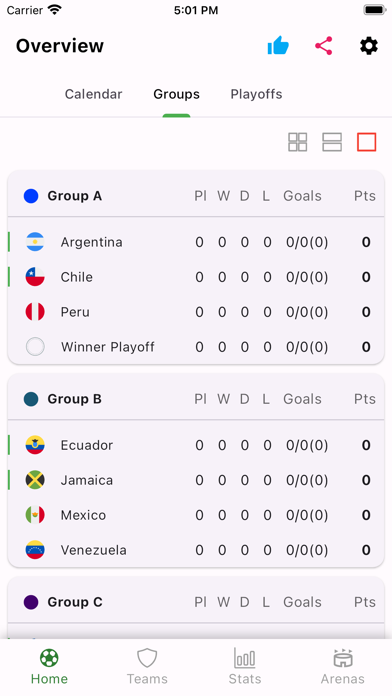The height and width of the screenshot is (696, 392).
Task: Select the Winner Playoff row
Action: [196, 347]
